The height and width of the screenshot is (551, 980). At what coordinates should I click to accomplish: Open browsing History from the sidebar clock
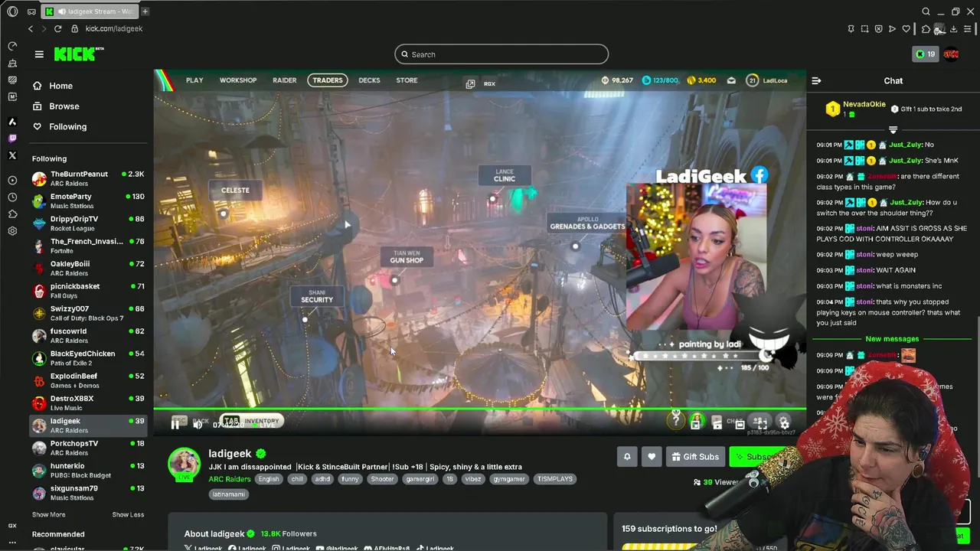12,197
